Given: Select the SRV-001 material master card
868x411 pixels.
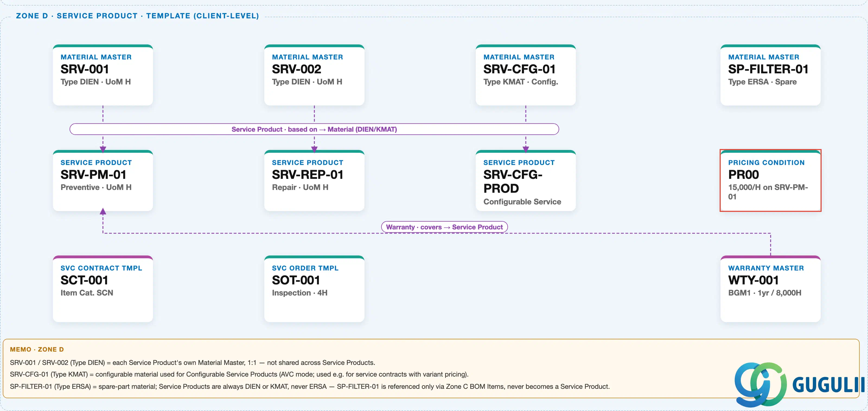Looking at the screenshot, I should [103, 75].
